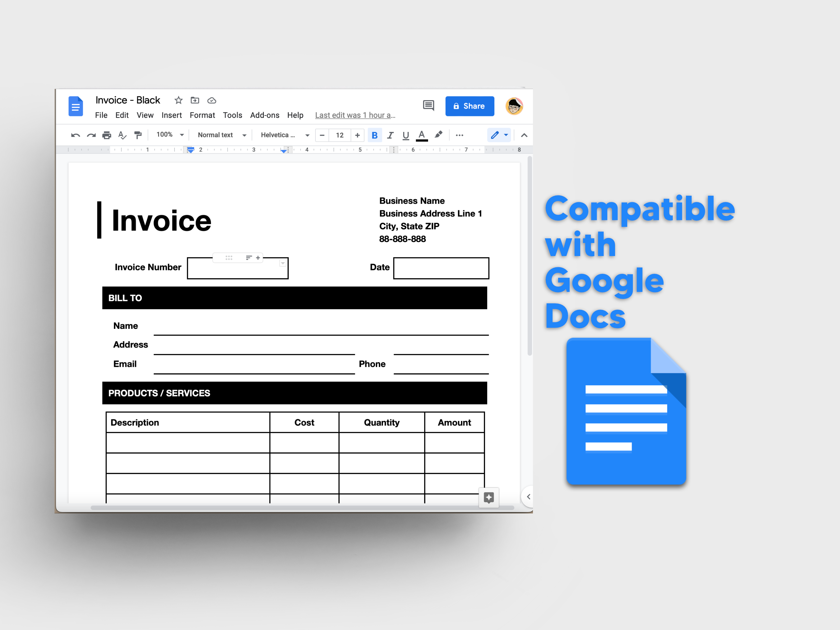This screenshot has width=840, height=630.
Task: Open the Format menu
Action: tap(203, 115)
